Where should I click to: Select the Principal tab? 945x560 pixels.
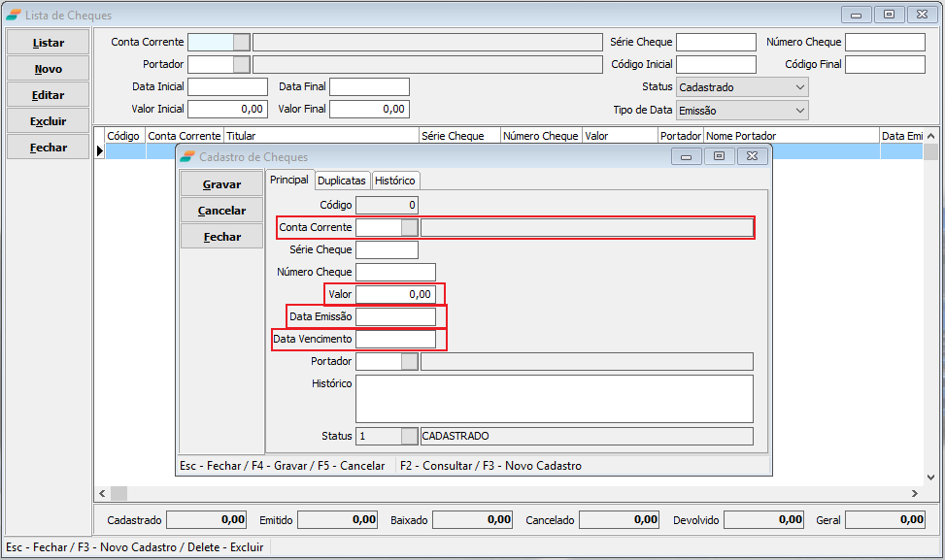pos(288,180)
